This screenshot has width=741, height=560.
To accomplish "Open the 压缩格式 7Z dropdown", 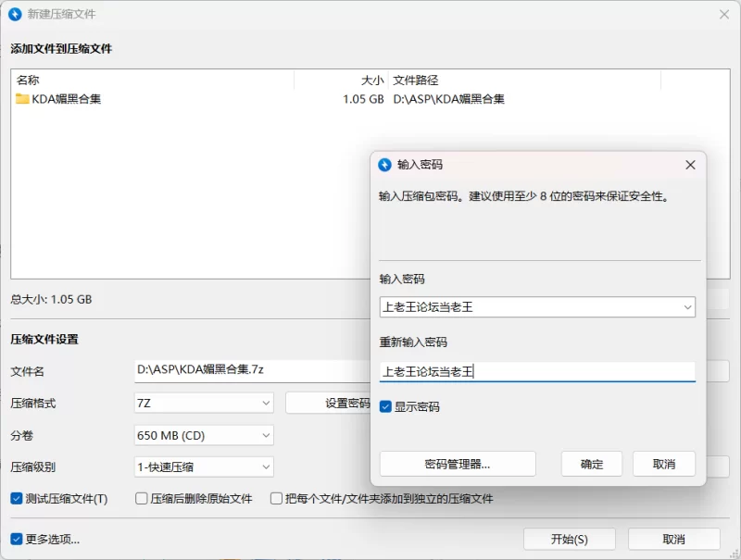I will pos(204,404).
